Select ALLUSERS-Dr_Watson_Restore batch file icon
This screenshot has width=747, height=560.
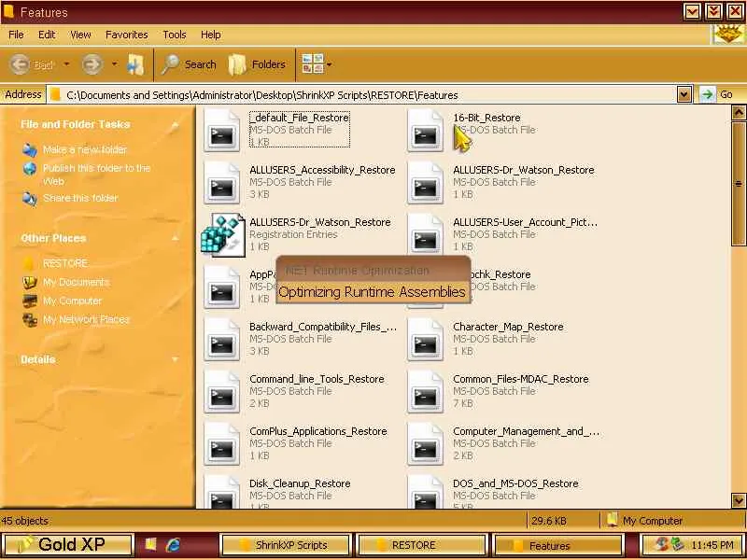[x=426, y=183]
